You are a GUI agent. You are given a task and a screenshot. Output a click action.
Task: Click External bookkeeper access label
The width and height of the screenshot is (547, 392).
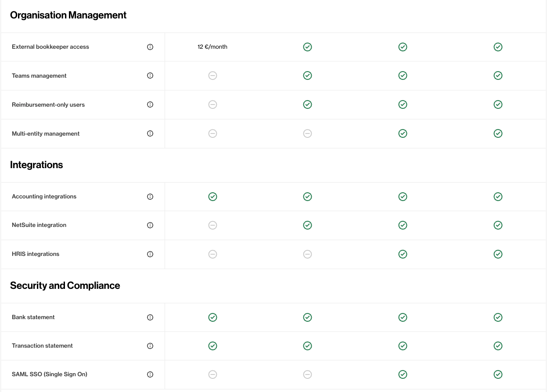(50, 47)
